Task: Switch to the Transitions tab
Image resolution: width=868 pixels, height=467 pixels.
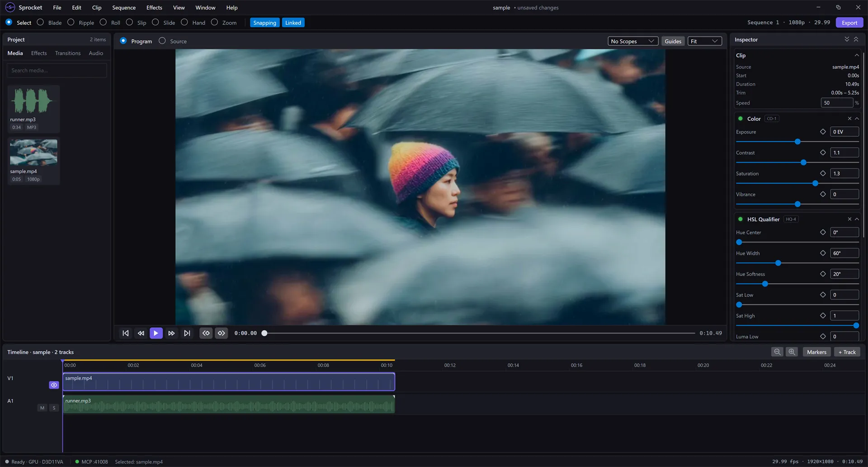Action: click(68, 53)
